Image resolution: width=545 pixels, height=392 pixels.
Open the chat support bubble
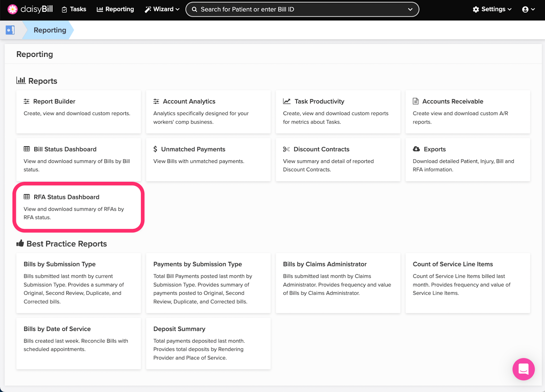(x=523, y=369)
